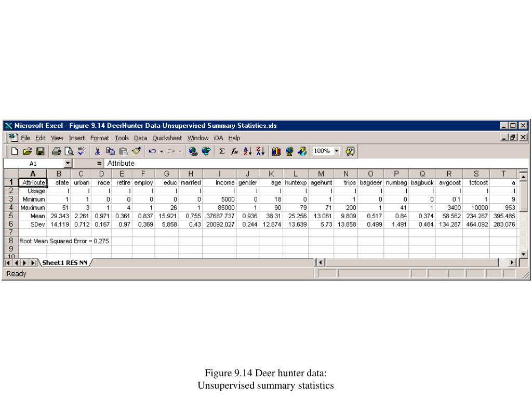Select the Sheet1 RES NN tab
This screenshot has height=399, width=532.
[x=65, y=262]
